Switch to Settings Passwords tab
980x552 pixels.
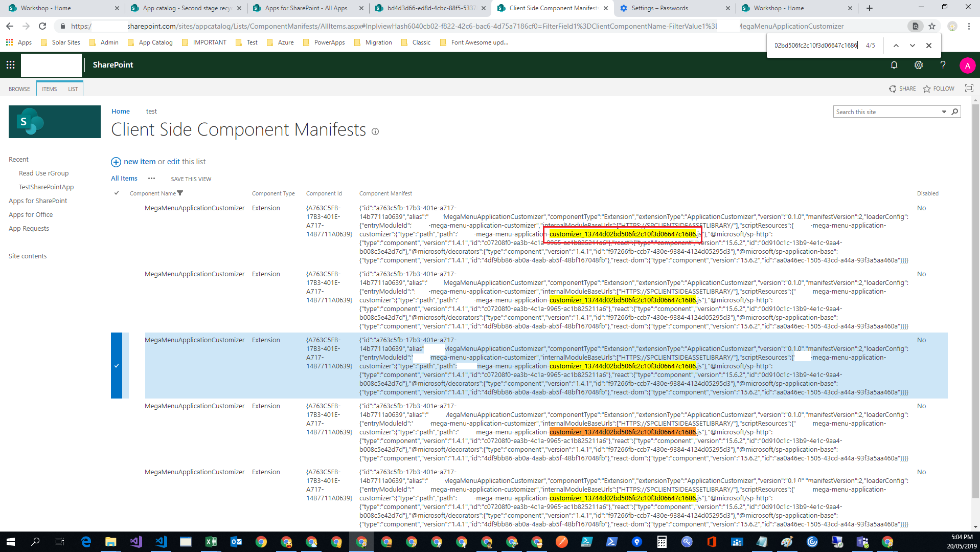tap(674, 8)
